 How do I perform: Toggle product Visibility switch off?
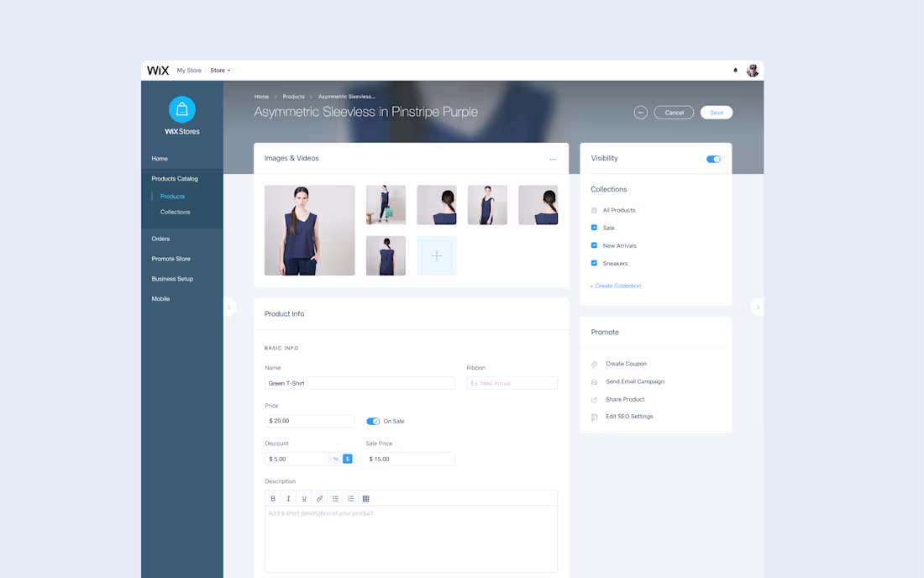click(x=713, y=159)
